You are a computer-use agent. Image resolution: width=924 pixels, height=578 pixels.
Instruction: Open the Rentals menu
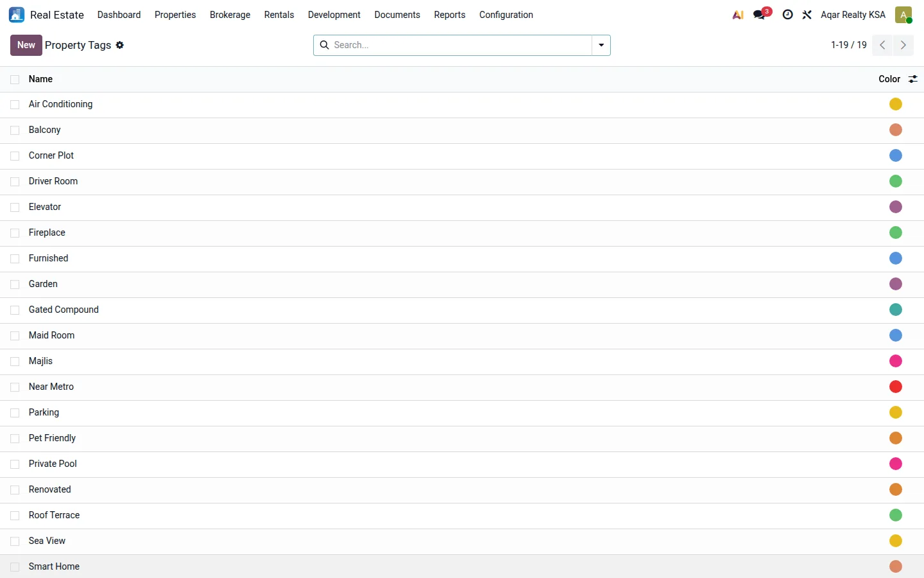click(279, 15)
